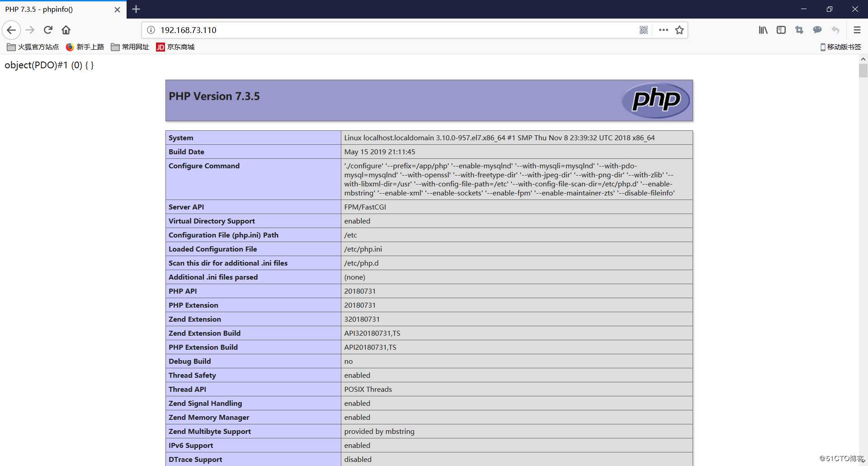
Task: Open the 京东商城 bookmark
Action: (175, 47)
